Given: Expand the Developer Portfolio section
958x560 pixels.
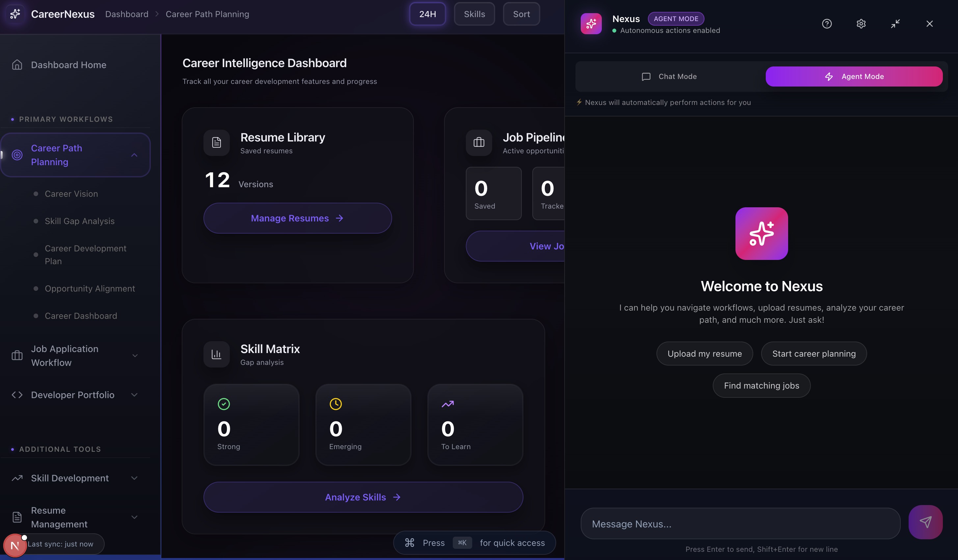Looking at the screenshot, I should (134, 395).
